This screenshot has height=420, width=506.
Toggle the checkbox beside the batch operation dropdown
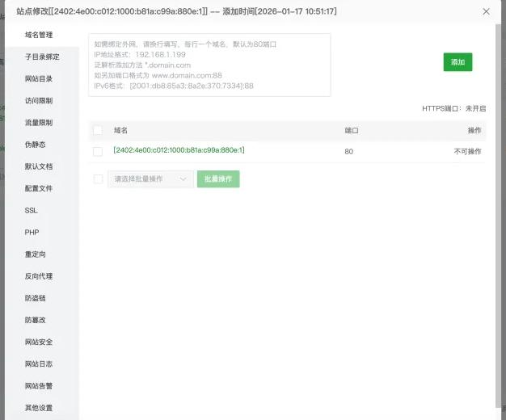click(98, 179)
